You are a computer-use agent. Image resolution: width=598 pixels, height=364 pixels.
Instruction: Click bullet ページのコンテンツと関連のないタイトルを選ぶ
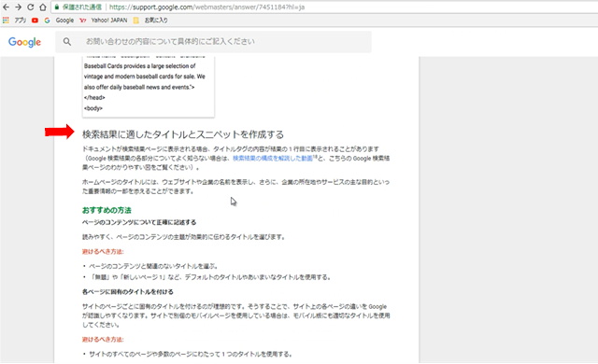153,266
